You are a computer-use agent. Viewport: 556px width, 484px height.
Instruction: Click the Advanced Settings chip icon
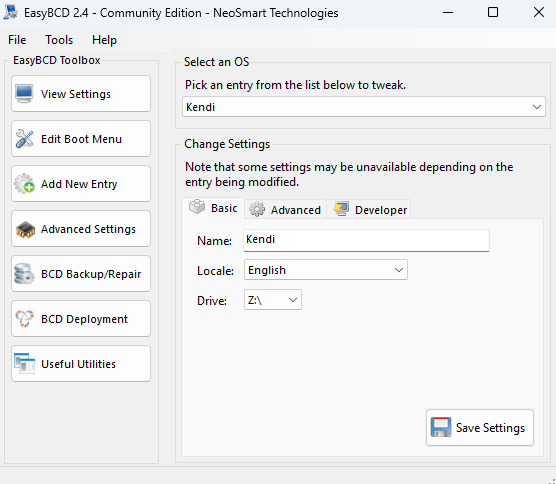(x=25, y=230)
